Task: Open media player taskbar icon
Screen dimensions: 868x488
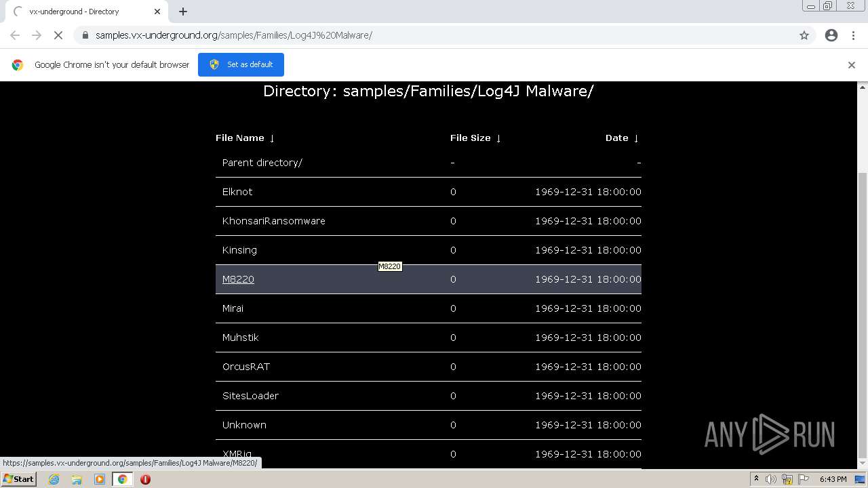Action: pyautogui.click(x=100, y=479)
